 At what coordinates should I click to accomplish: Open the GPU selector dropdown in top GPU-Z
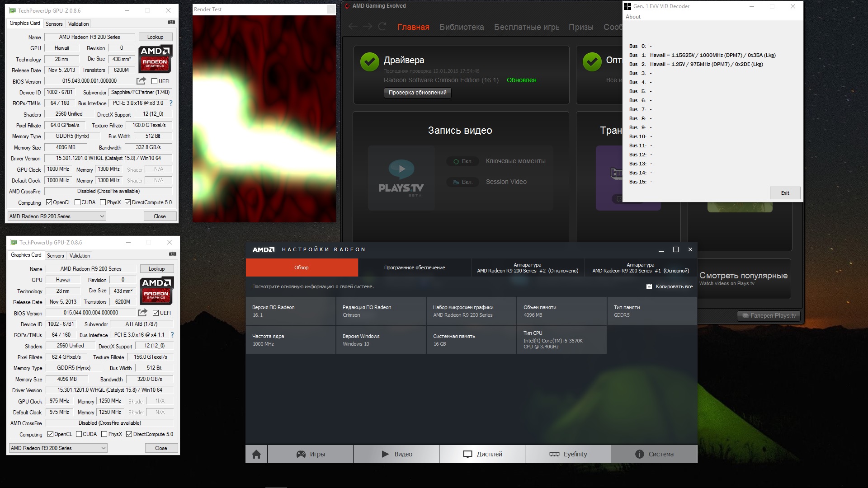pos(57,216)
